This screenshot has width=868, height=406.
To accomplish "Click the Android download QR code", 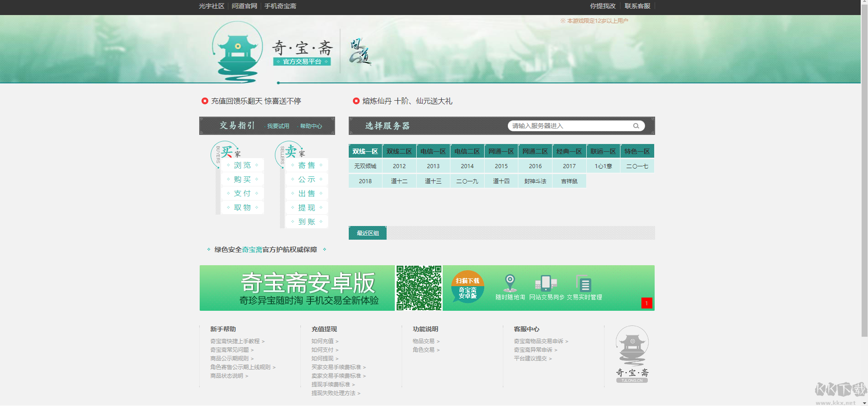I will click(418, 288).
